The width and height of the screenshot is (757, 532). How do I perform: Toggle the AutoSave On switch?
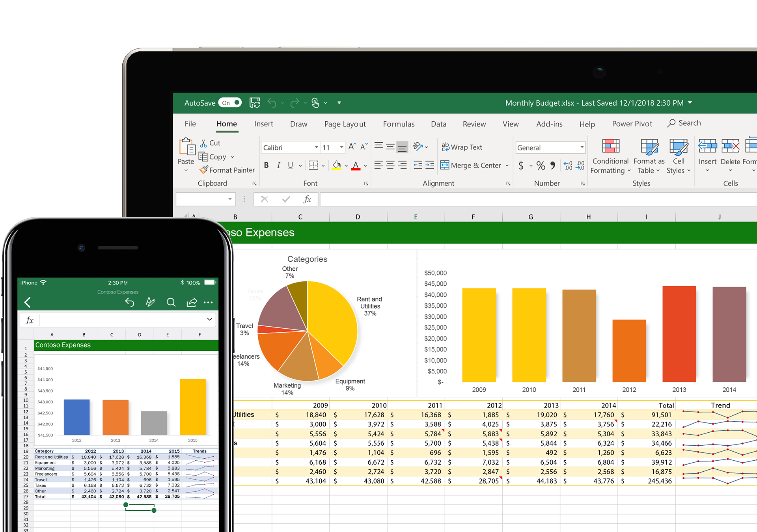pyautogui.click(x=235, y=103)
